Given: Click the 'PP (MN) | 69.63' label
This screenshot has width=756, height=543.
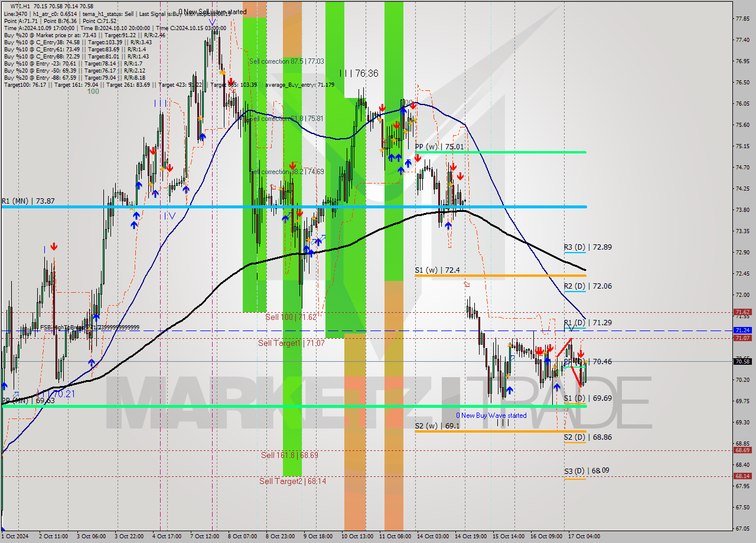Looking at the screenshot, I should [28, 400].
